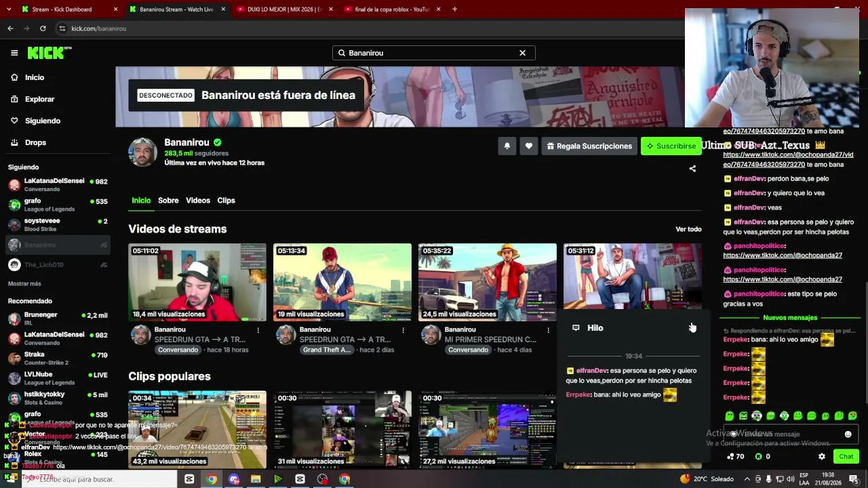Share the Bananirou channel

pos(692,169)
